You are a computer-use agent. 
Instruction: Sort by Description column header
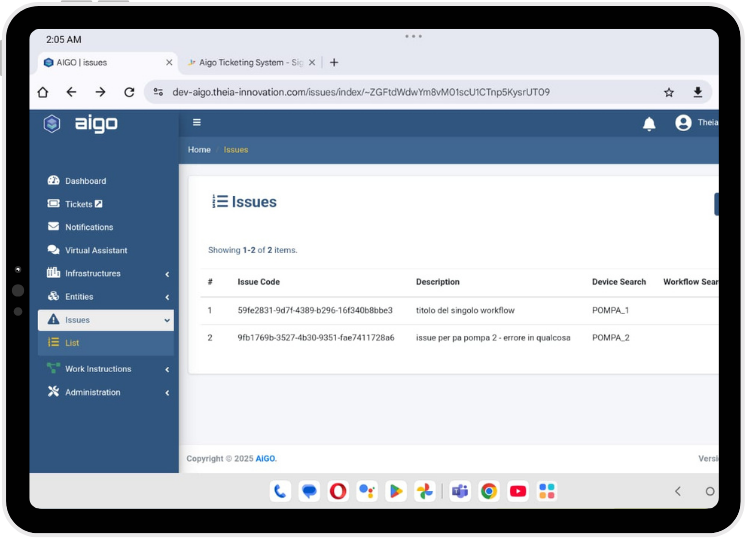click(438, 282)
